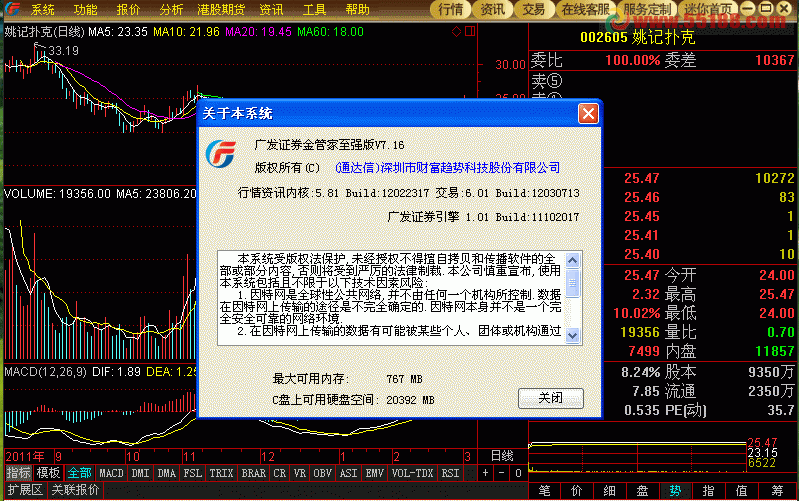Select the VR indicator tab
Viewport: 799px width, 501px height.
click(300, 473)
